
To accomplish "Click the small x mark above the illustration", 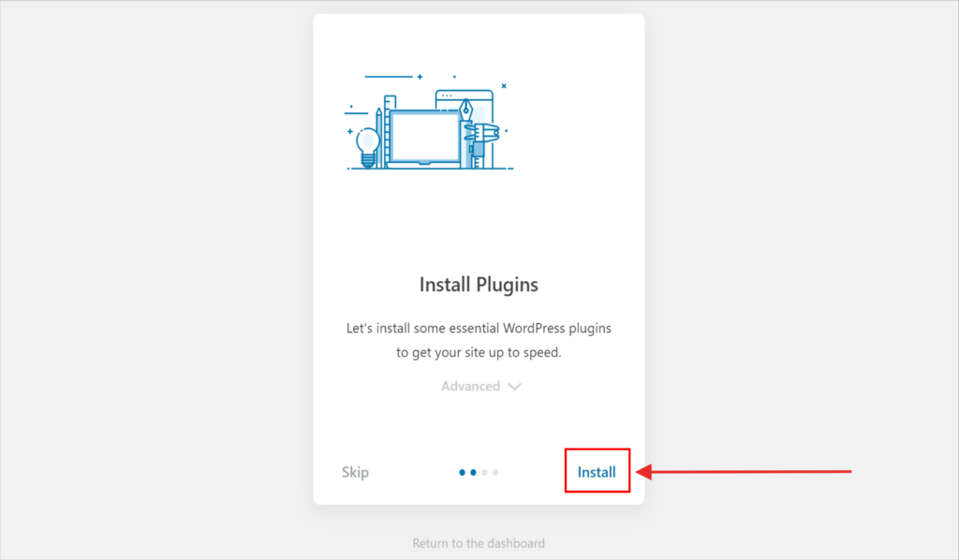I will [504, 86].
